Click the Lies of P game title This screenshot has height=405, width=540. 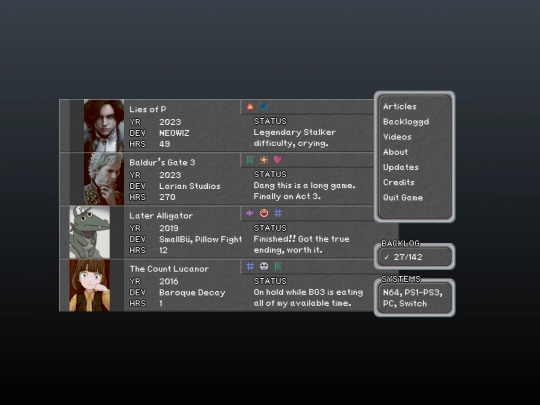(x=148, y=109)
